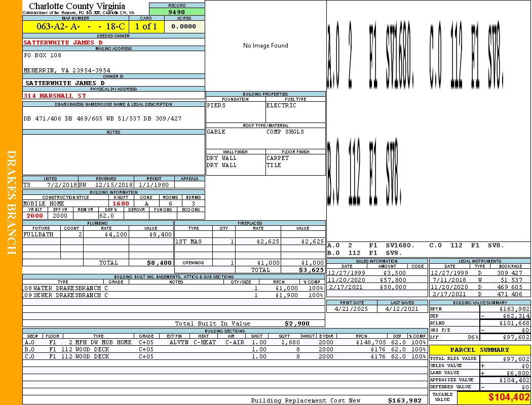The image size is (532, 405).
Task: Click the acres value 0.0000
Action: 183,26
